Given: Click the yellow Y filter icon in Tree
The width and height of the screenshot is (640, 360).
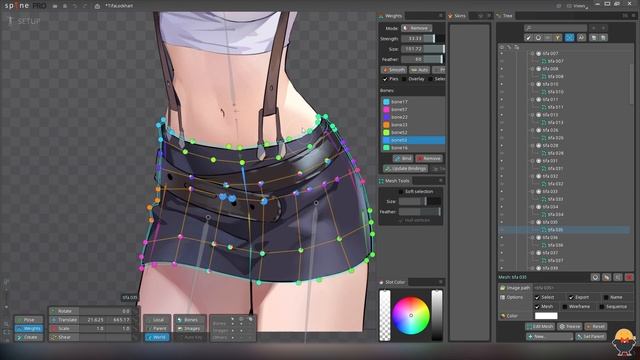Looking at the screenshot, I should 558,38.
